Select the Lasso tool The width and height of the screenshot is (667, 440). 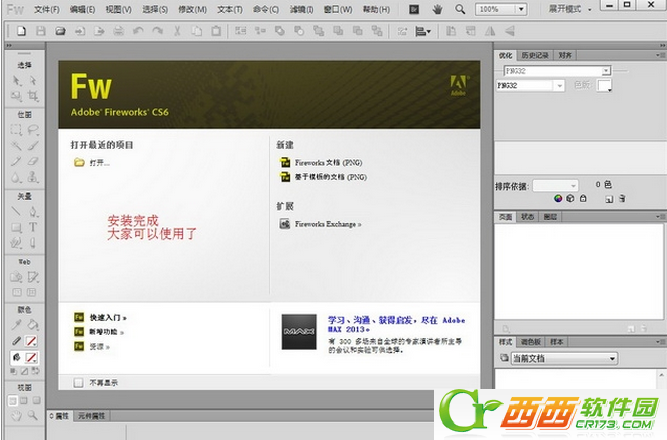[x=33, y=129]
